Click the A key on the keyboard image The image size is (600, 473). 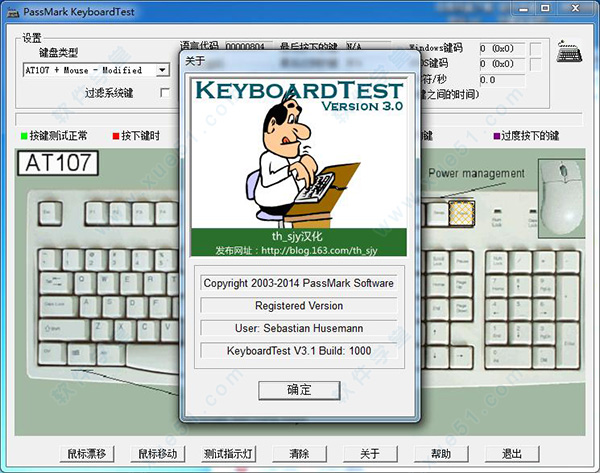pos(90,307)
